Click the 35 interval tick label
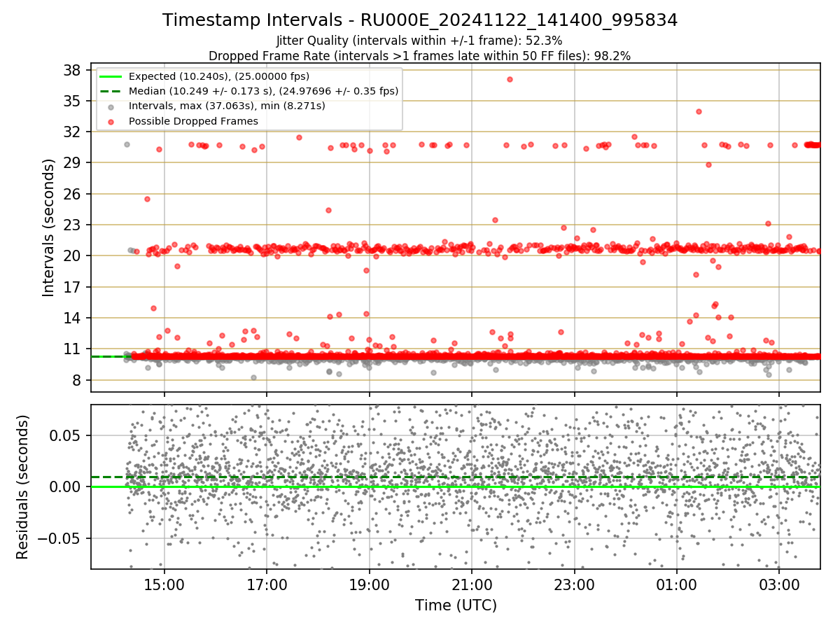The height and width of the screenshot is (630, 840). click(x=73, y=101)
